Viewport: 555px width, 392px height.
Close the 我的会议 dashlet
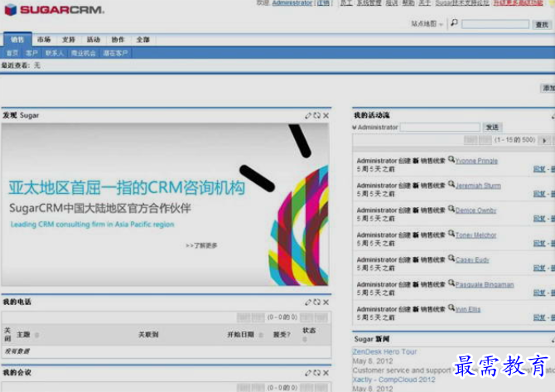point(326,372)
